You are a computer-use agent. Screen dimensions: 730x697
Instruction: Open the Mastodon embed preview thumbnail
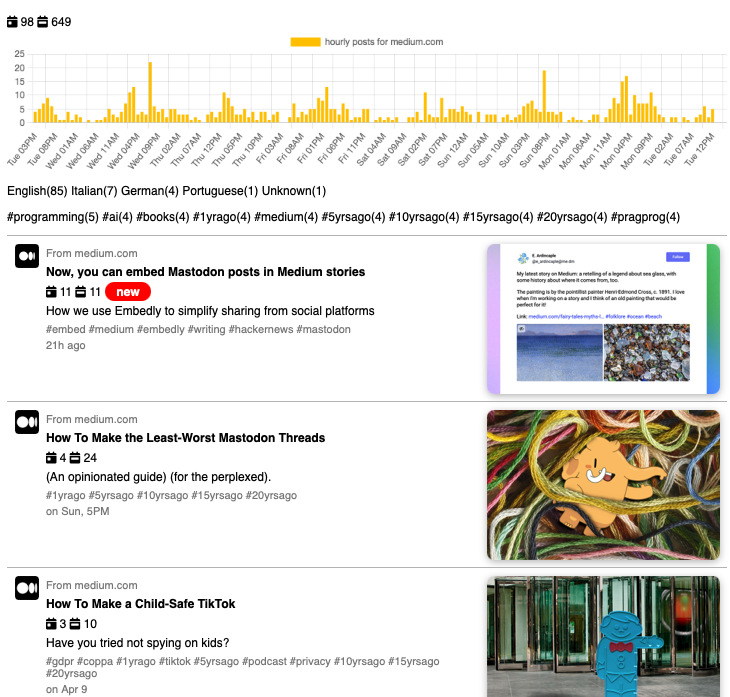click(x=603, y=319)
